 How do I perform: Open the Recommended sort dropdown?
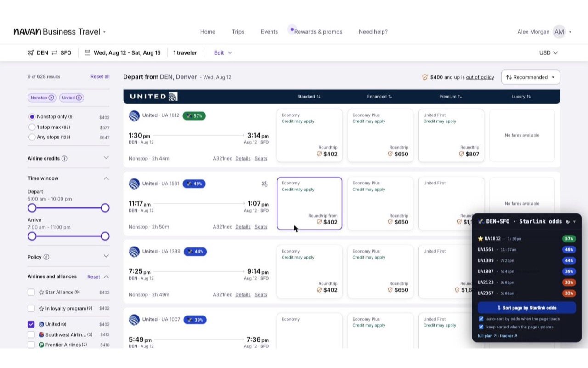coord(531,77)
